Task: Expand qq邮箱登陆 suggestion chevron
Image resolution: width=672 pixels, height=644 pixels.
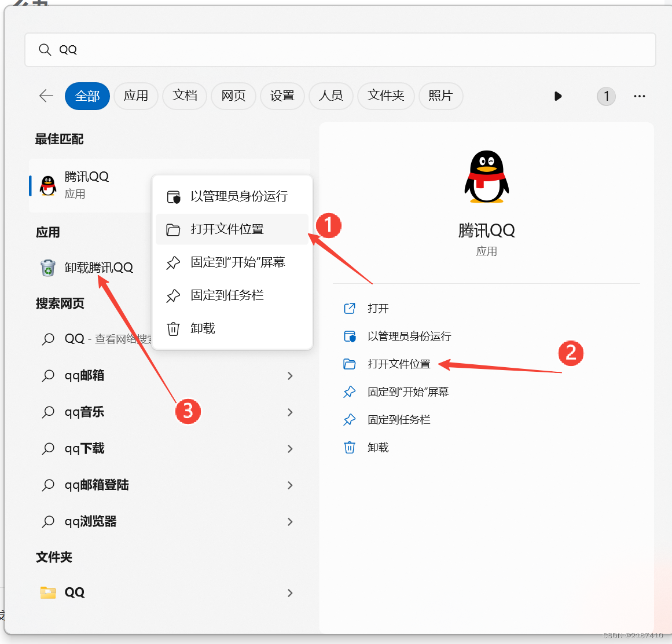Action: tap(290, 485)
